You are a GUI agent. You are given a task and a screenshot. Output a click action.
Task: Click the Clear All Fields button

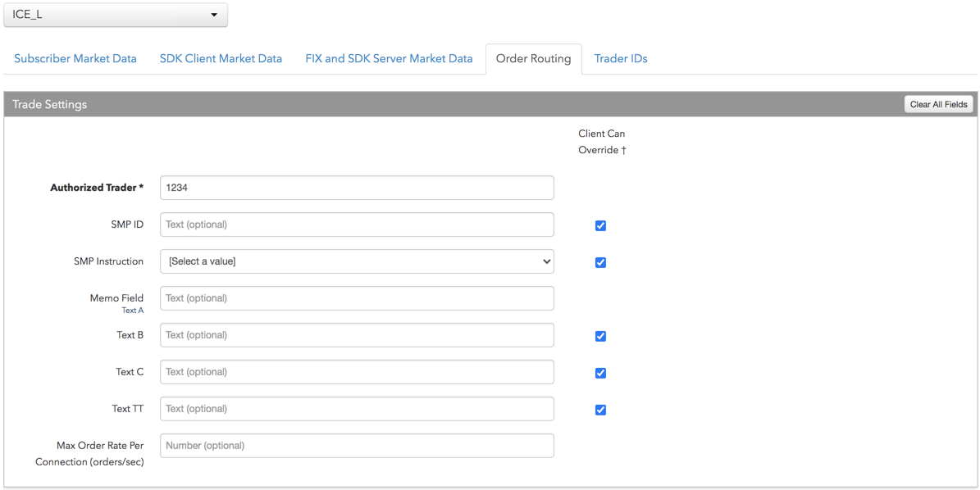[x=938, y=104]
